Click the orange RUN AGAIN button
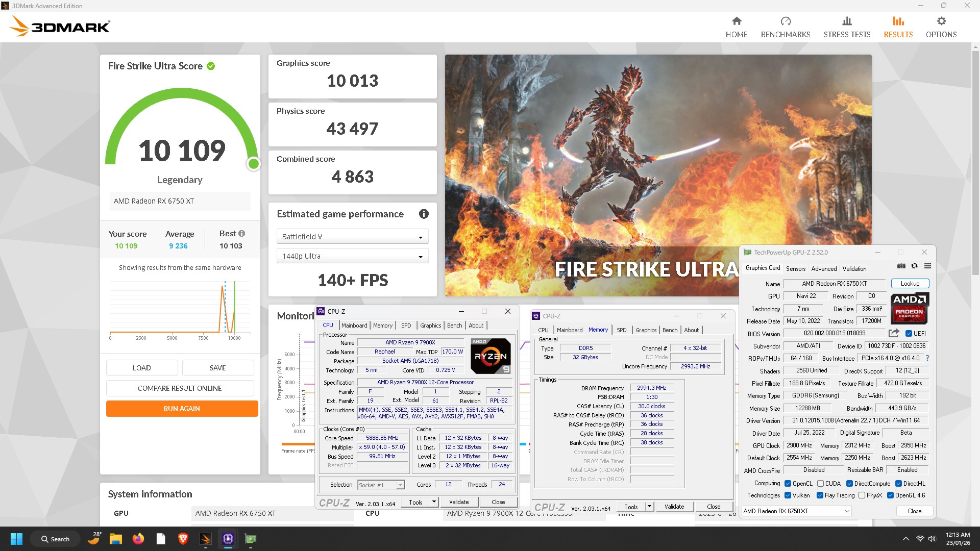The height and width of the screenshot is (551, 980). pos(182,409)
